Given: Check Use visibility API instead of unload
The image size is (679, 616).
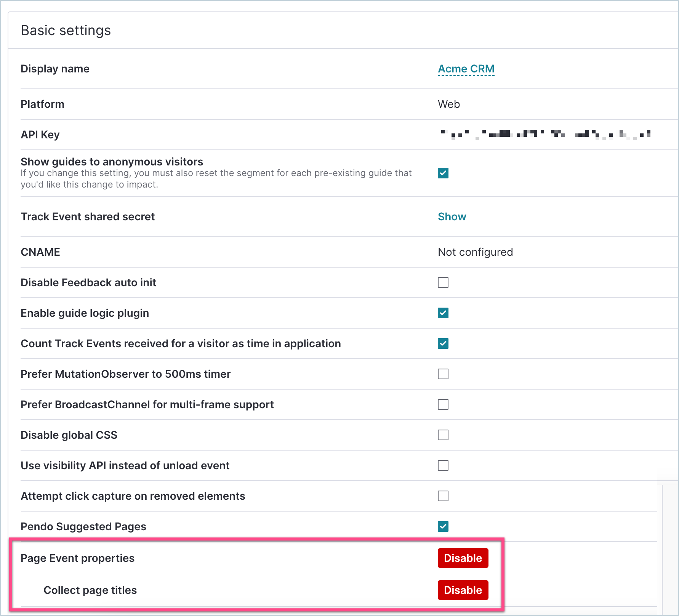Looking at the screenshot, I should click(x=443, y=465).
